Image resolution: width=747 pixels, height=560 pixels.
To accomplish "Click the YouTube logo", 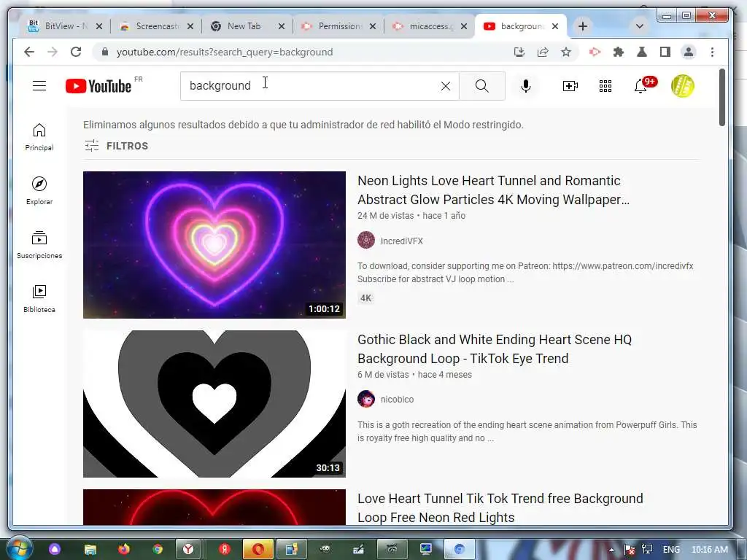I will tap(98, 86).
